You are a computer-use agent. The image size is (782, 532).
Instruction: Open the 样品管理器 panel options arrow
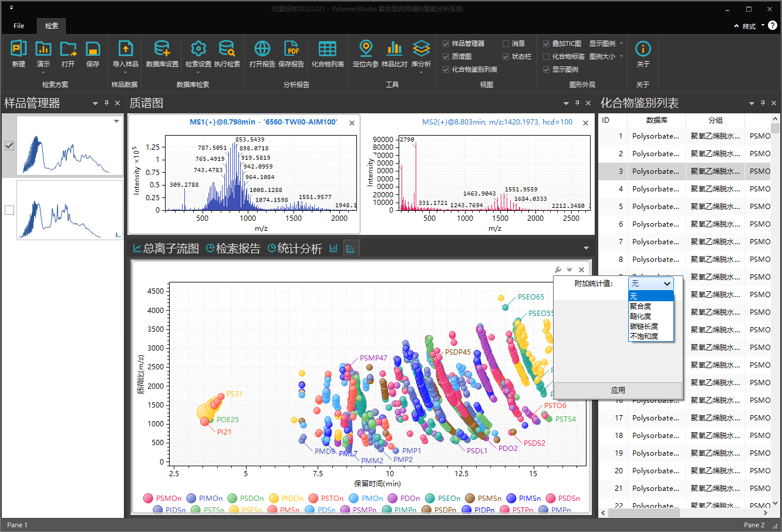point(95,103)
